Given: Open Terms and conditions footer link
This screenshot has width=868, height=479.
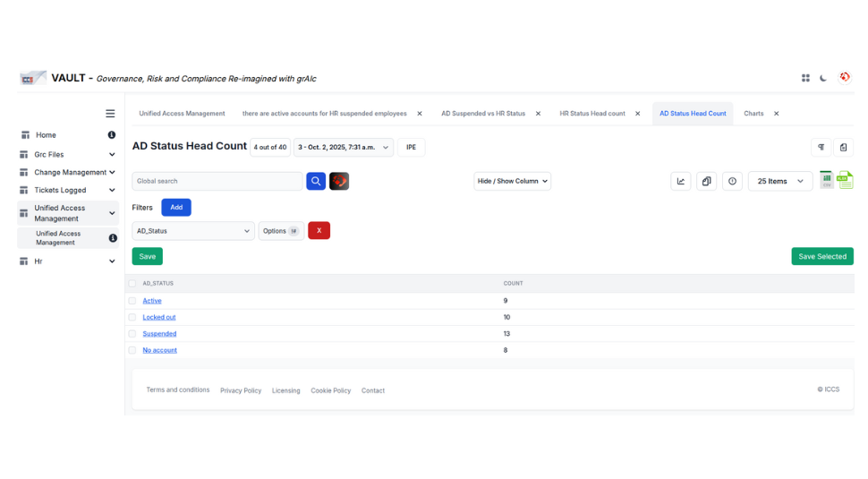Looking at the screenshot, I should point(178,389).
